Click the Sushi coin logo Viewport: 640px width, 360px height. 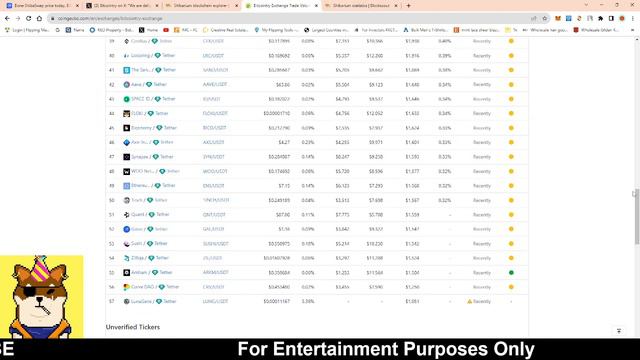127,244
